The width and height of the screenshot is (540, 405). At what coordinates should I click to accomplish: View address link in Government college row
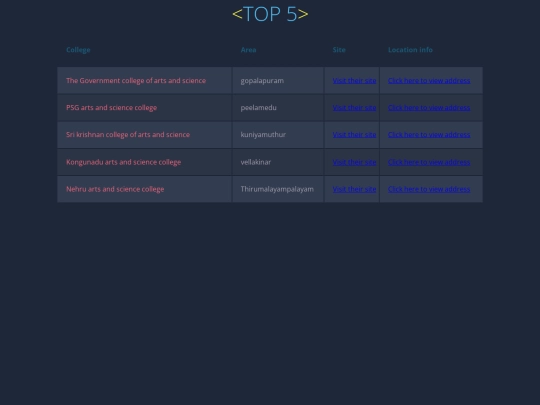tap(429, 81)
